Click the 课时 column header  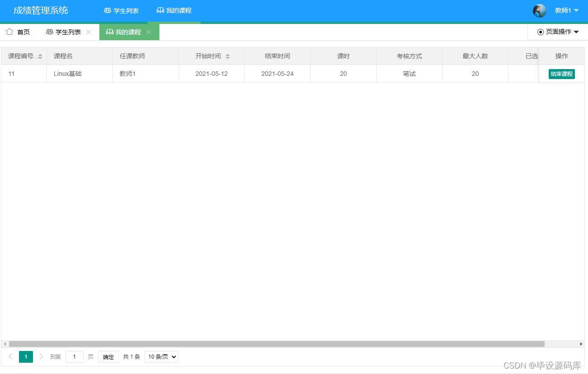click(343, 56)
